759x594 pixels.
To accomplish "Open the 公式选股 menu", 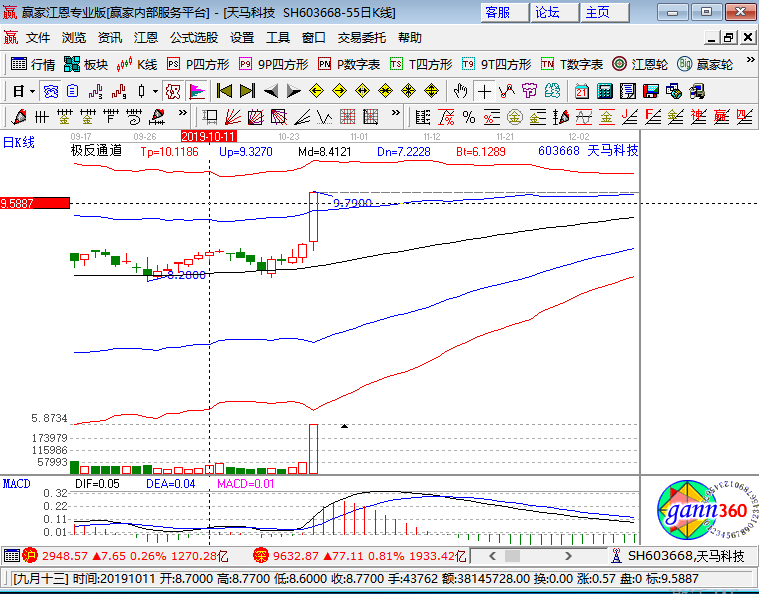I will (194, 38).
